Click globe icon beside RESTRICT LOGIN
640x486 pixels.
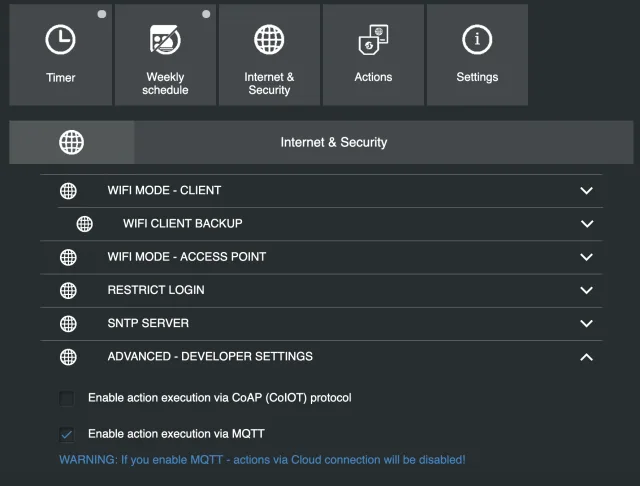click(x=68, y=290)
